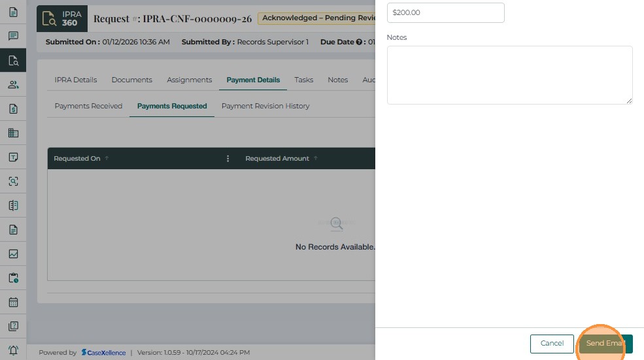This screenshot has height=360, width=644.
Task: Open the office building sidebar icon
Action: [13, 133]
